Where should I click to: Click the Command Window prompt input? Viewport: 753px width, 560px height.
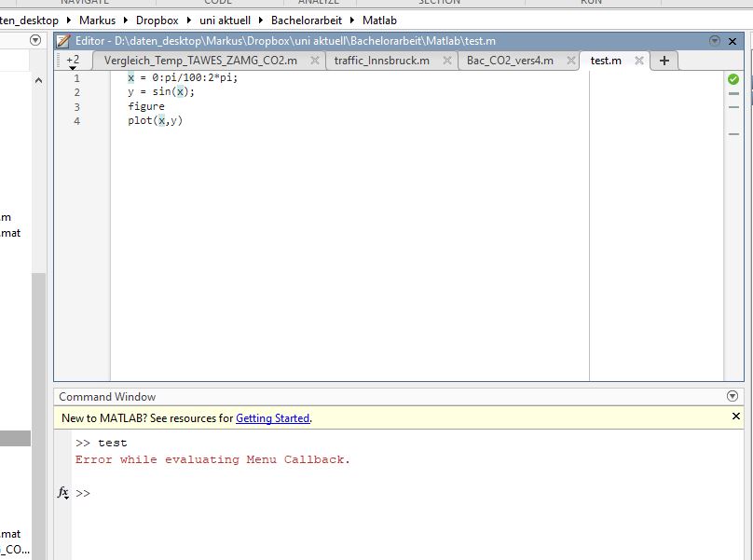280,493
